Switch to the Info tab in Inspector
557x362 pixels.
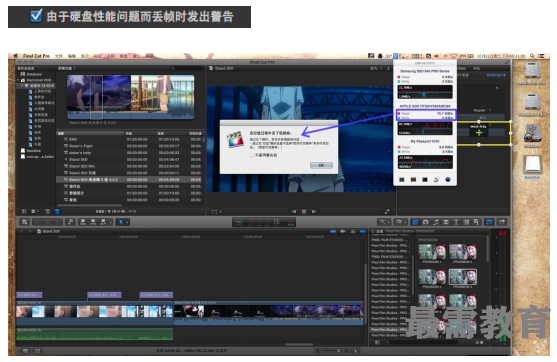476,68
